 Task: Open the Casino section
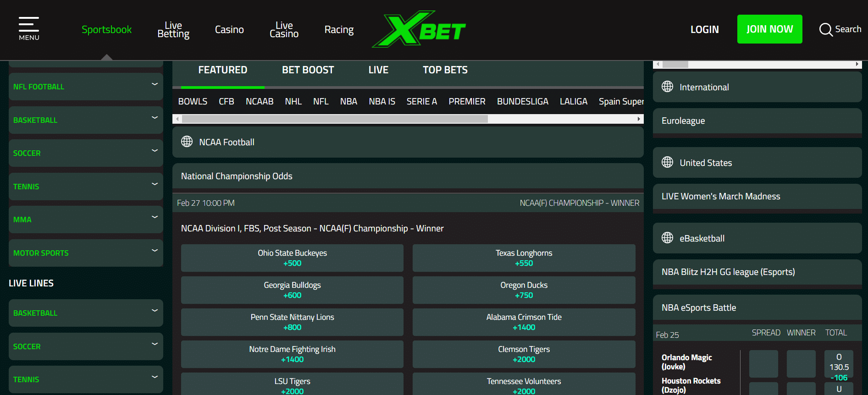click(229, 29)
